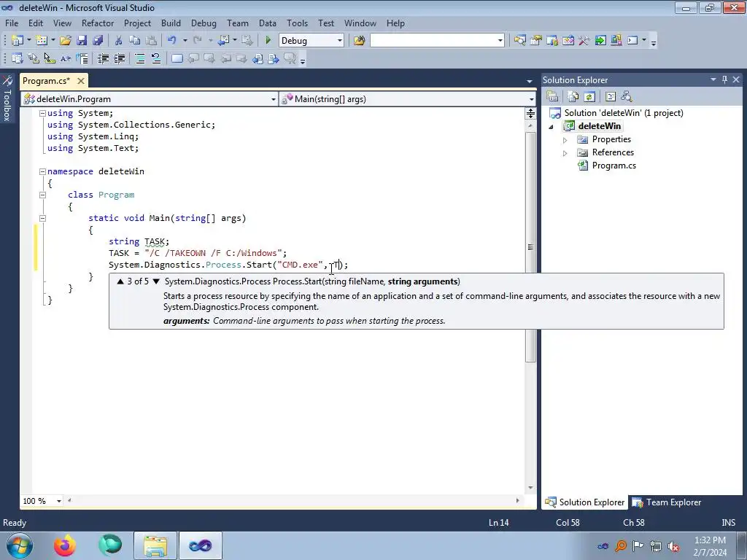
Task: Open the File menu
Action: [12, 23]
